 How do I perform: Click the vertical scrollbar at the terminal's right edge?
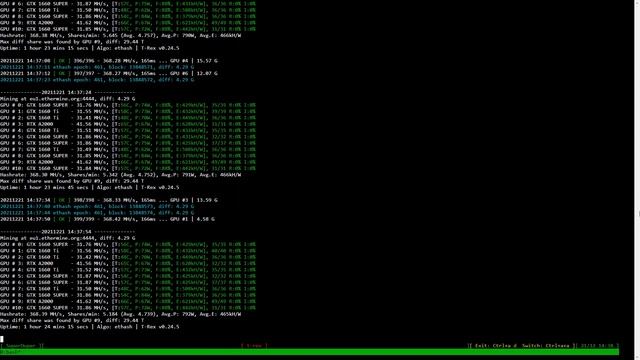[x=637, y=180]
